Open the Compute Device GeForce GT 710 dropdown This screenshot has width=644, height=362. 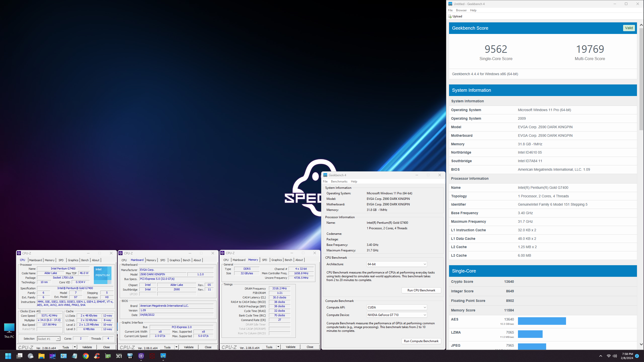[397, 315]
